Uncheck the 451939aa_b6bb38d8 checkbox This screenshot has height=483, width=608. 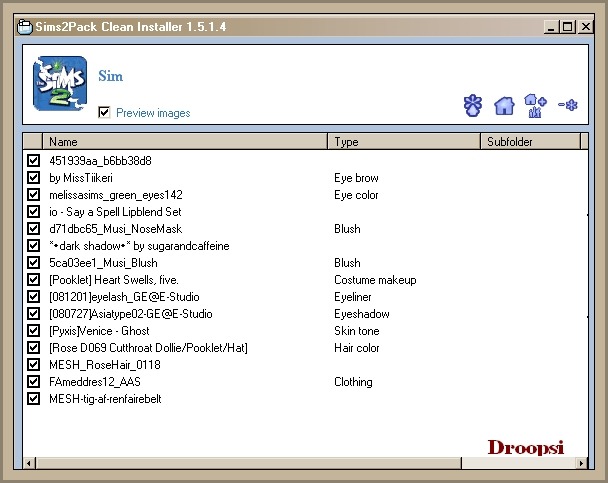pos(33,160)
